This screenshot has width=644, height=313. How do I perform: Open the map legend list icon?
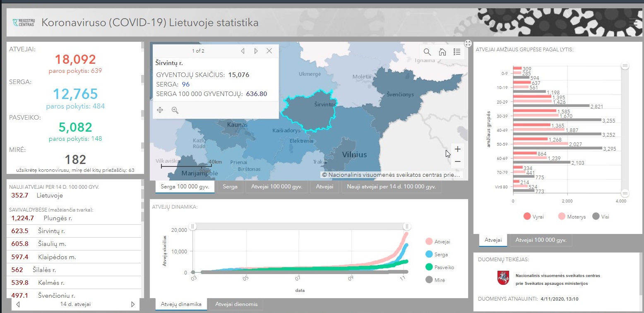point(457,52)
